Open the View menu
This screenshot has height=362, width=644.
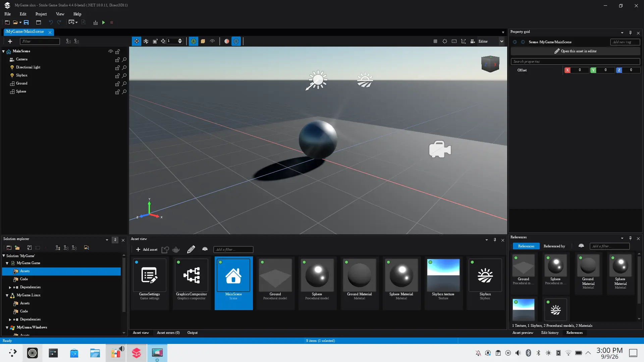point(60,14)
